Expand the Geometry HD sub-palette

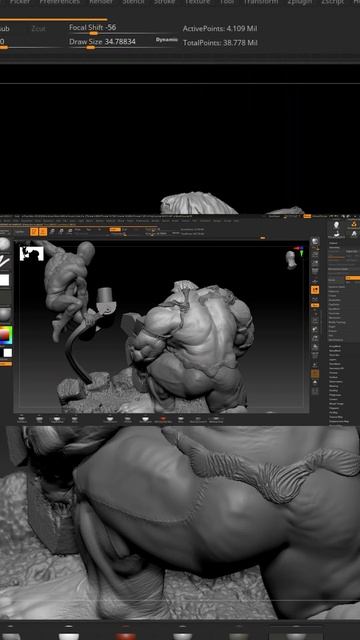[x=337, y=368]
